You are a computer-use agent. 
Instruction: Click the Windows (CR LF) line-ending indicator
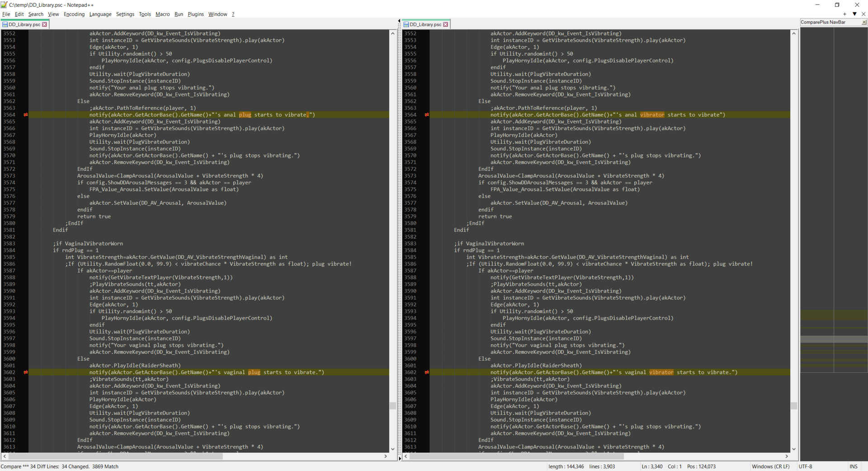(x=770, y=466)
